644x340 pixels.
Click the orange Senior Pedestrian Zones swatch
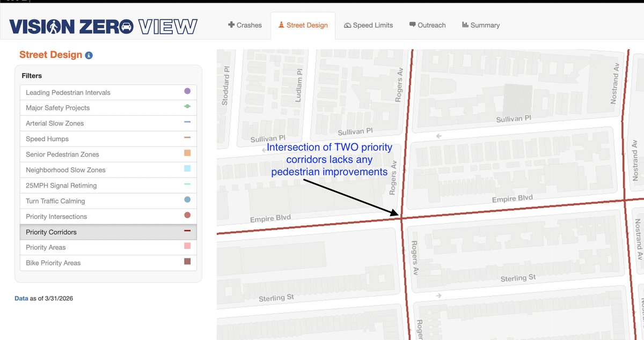coord(187,153)
